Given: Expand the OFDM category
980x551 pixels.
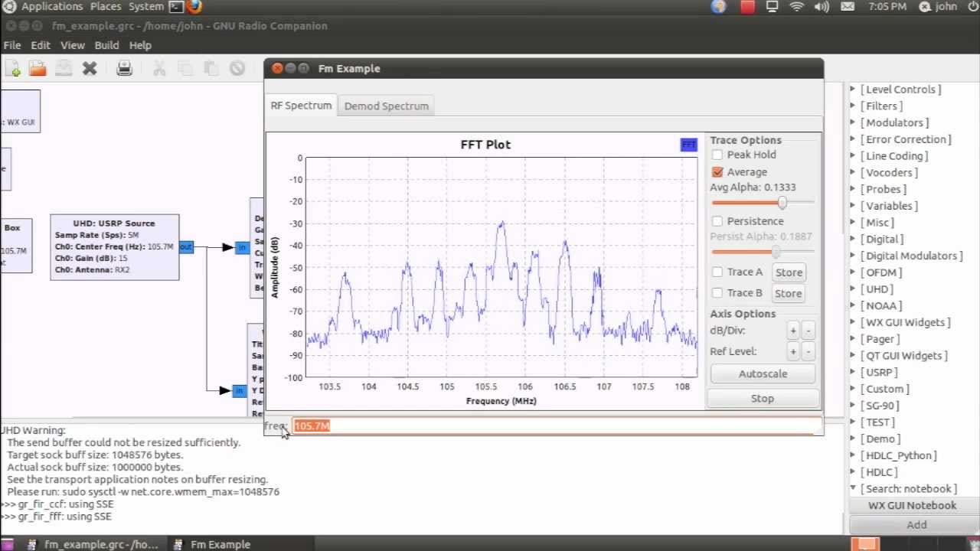Looking at the screenshot, I should (853, 272).
